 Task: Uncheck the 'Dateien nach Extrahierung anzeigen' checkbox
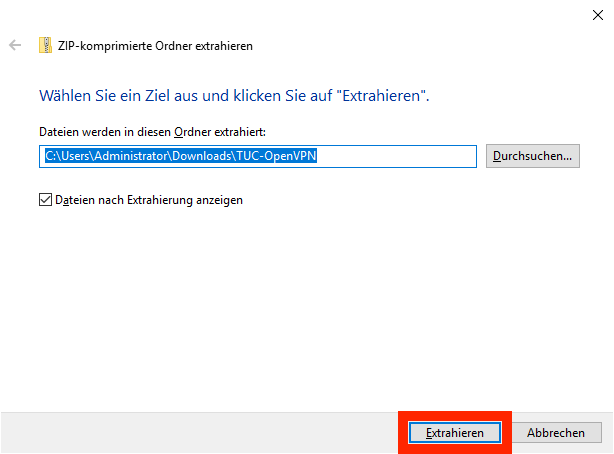pyautogui.click(x=45, y=200)
